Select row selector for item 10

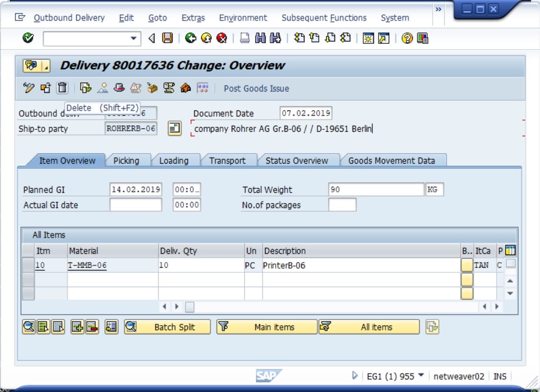pyautogui.click(x=28, y=265)
